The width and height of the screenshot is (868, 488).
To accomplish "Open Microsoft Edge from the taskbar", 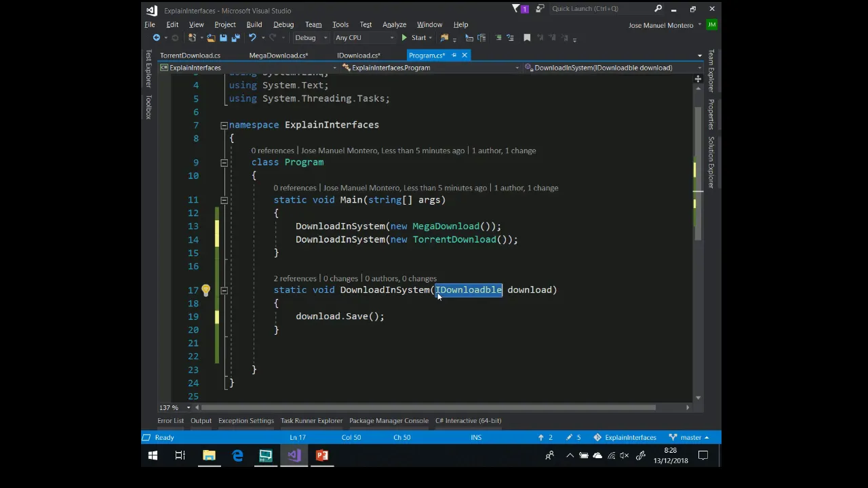I will tap(237, 455).
